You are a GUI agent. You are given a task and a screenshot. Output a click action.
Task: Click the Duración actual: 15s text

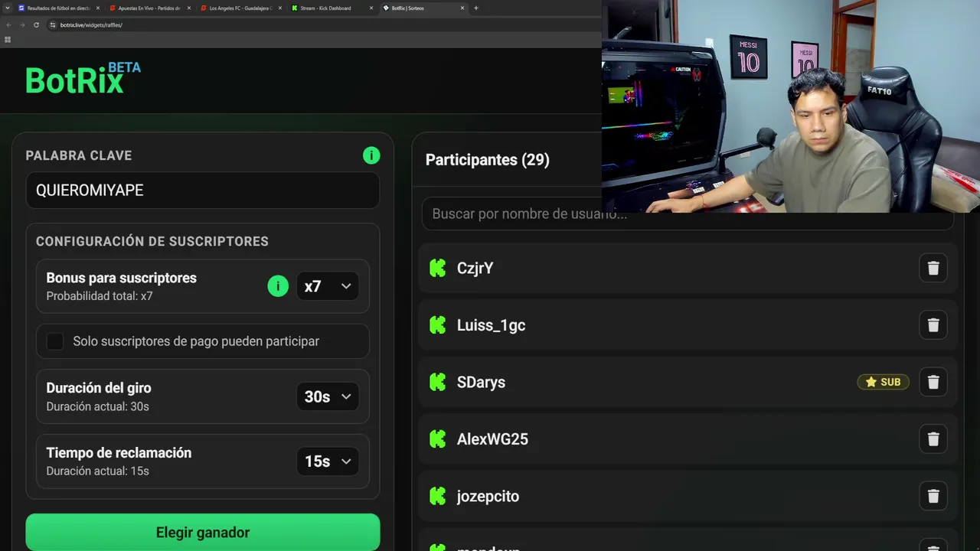[97, 471]
